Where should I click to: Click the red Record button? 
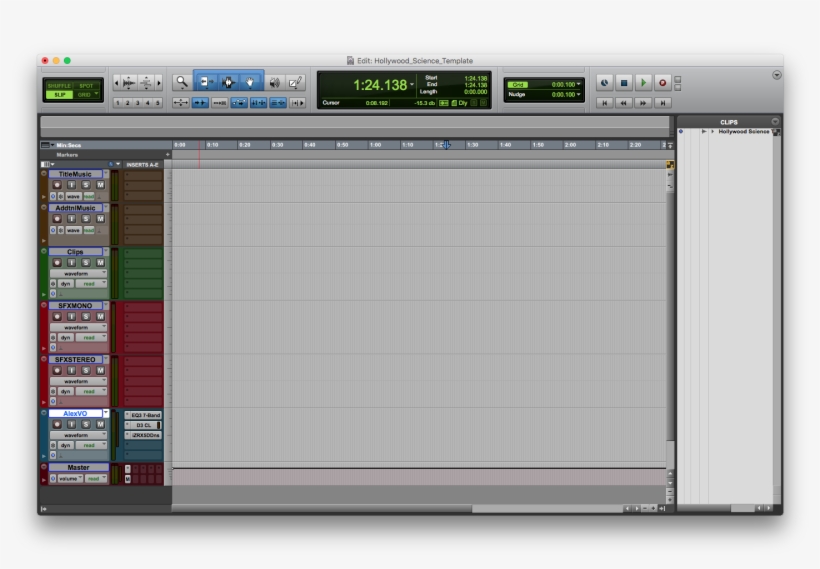coord(663,83)
